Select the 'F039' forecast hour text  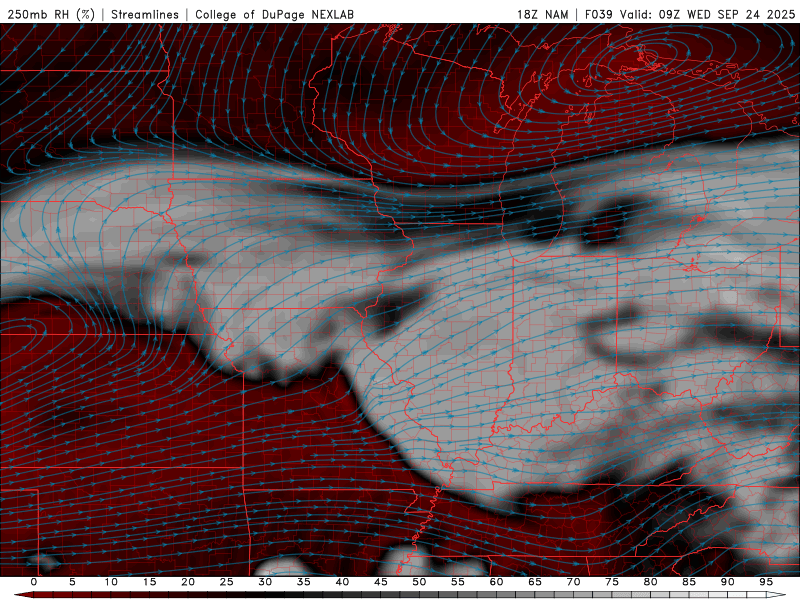[599, 14]
